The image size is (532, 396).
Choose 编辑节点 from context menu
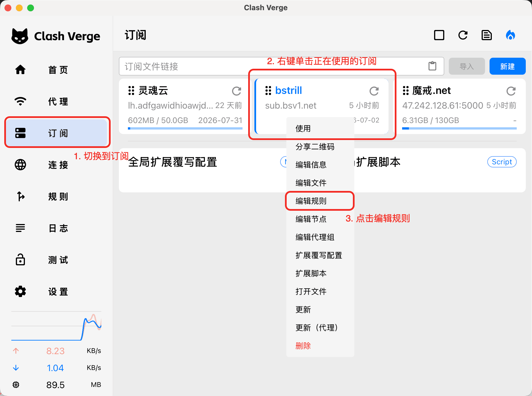pyautogui.click(x=320, y=219)
